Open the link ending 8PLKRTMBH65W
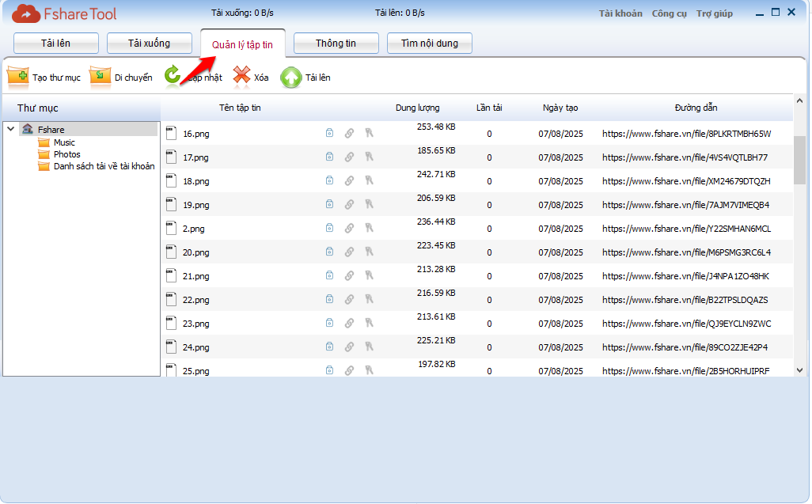This screenshot has width=812, height=504. point(686,134)
